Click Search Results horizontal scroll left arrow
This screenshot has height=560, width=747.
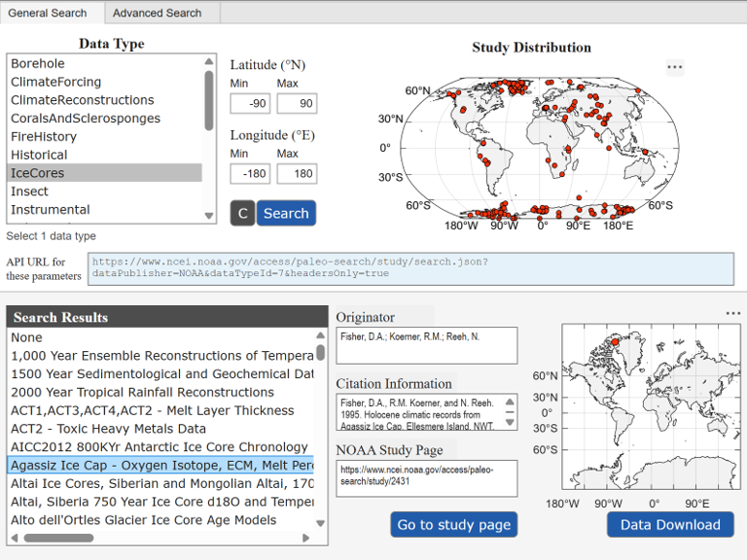(15, 538)
